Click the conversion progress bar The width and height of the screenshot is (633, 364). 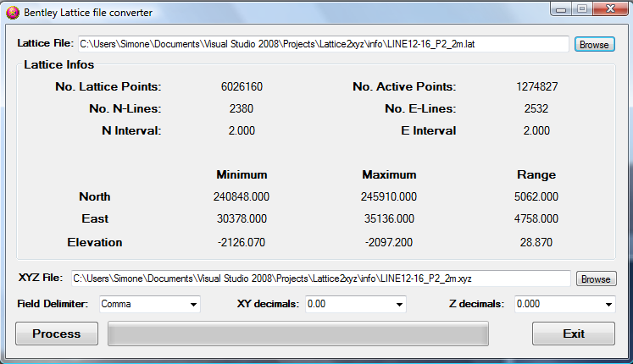coord(298,334)
